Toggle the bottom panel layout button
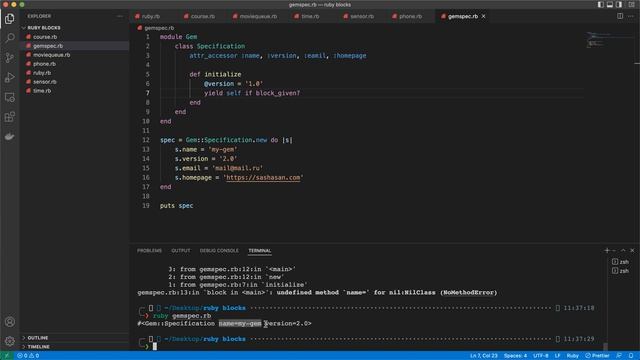The image size is (640, 360). coord(610,4)
